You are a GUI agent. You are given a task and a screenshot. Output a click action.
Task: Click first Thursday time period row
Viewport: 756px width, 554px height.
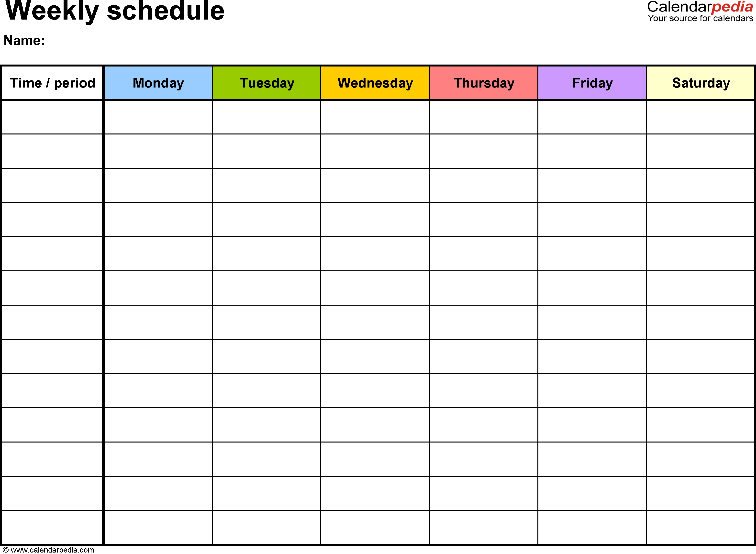(x=482, y=117)
